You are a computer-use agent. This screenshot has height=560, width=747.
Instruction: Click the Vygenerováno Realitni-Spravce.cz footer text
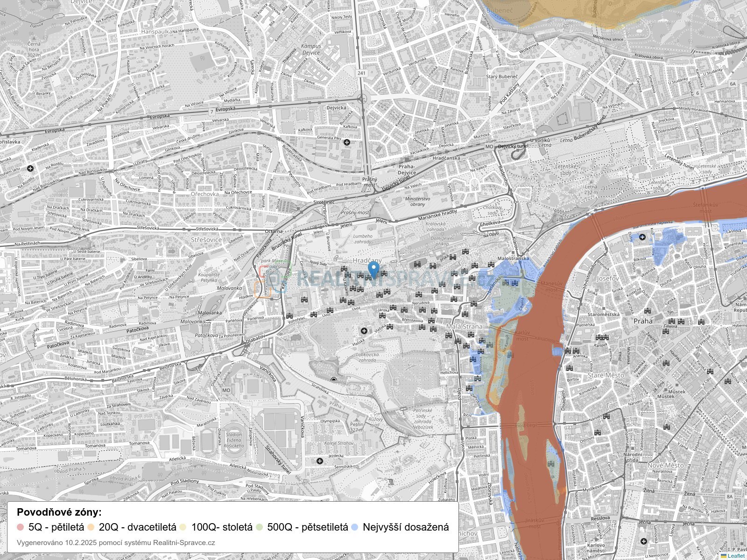tap(116, 543)
